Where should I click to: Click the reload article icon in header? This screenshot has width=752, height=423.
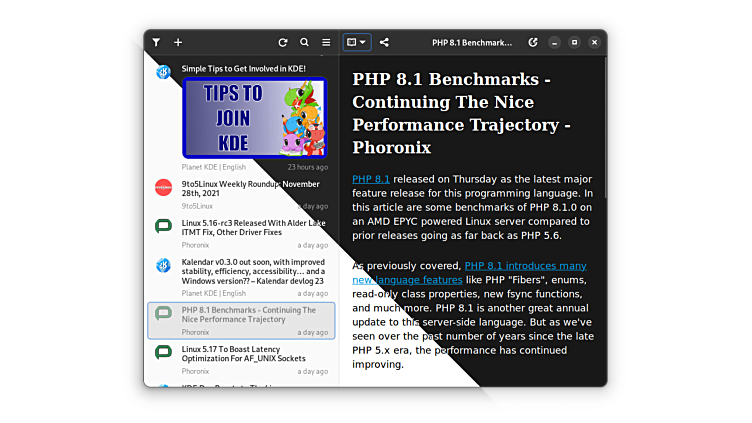(x=533, y=43)
